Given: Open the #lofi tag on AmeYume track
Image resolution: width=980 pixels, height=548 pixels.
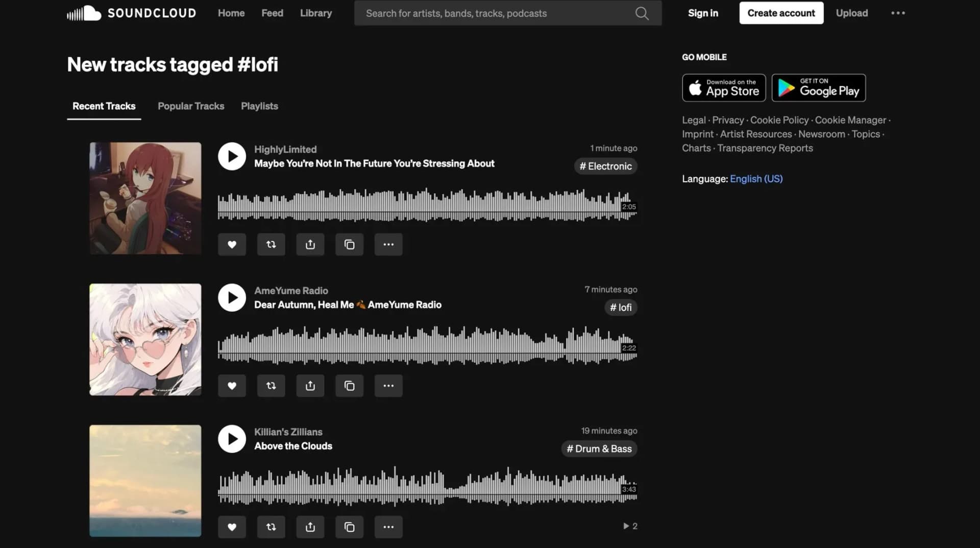Looking at the screenshot, I should point(621,307).
